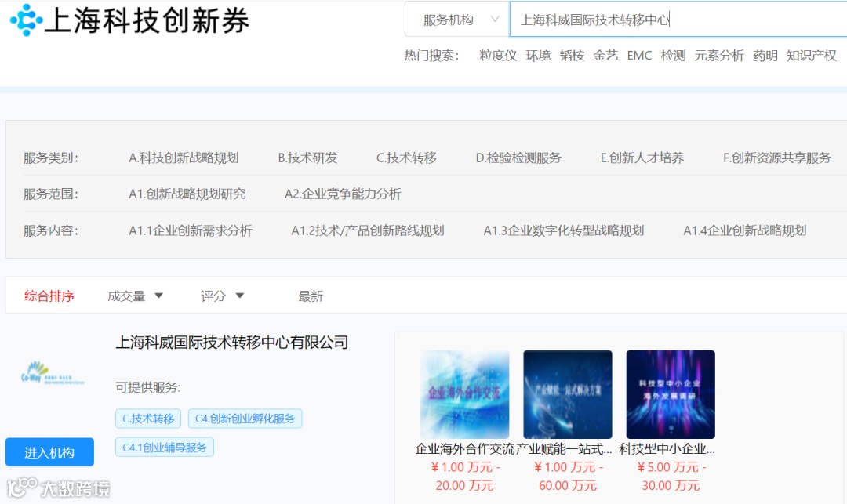Filter by category D.检验检测服务

(x=518, y=158)
